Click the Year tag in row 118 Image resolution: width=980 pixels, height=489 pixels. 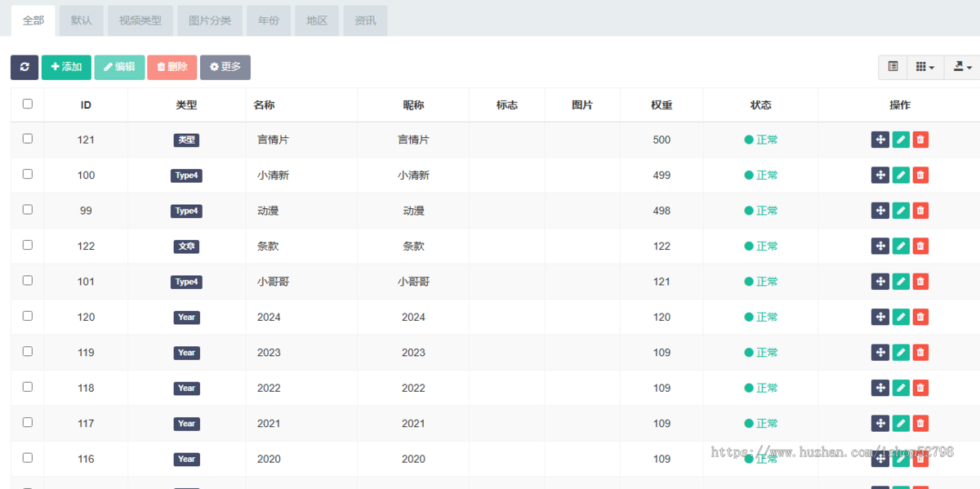click(x=186, y=388)
